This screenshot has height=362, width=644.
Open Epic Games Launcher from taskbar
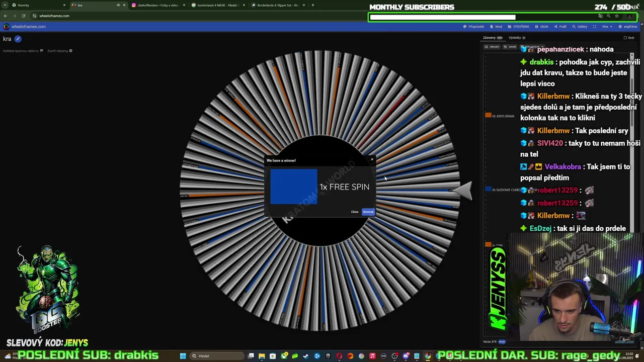pos(328,356)
